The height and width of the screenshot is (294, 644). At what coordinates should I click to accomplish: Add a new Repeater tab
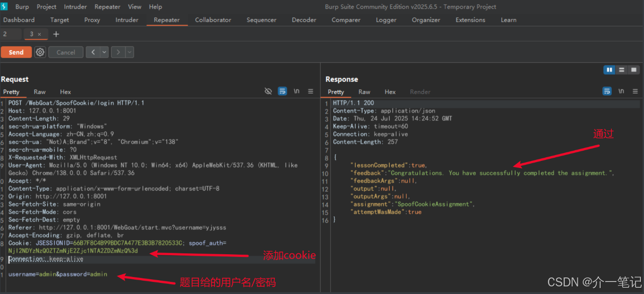click(x=56, y=34)
